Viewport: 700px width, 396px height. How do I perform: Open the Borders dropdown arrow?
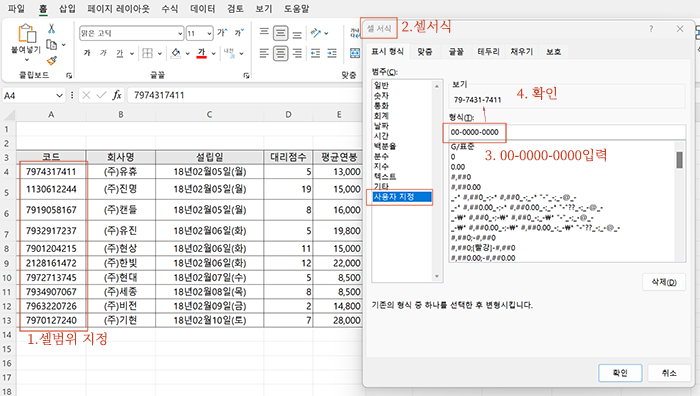159,54
